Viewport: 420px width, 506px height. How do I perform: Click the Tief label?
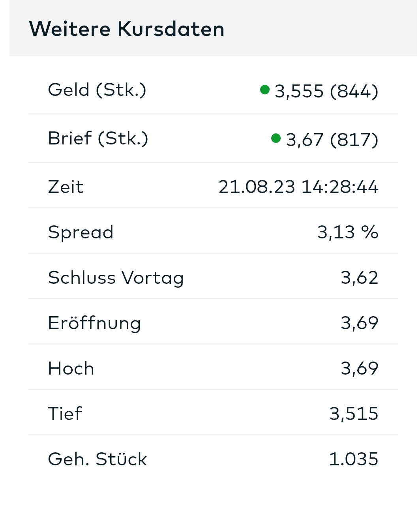point(65,414)
